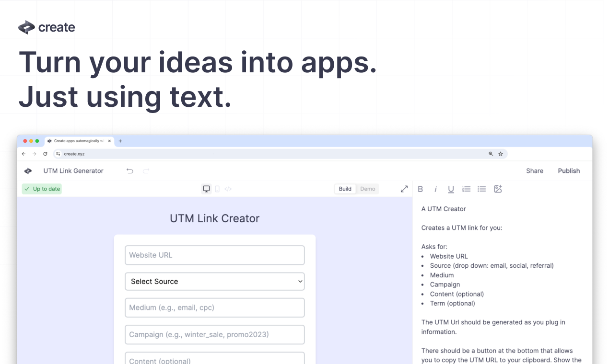
Task: Switch to Demo mode
Action: tap(367, 189)
